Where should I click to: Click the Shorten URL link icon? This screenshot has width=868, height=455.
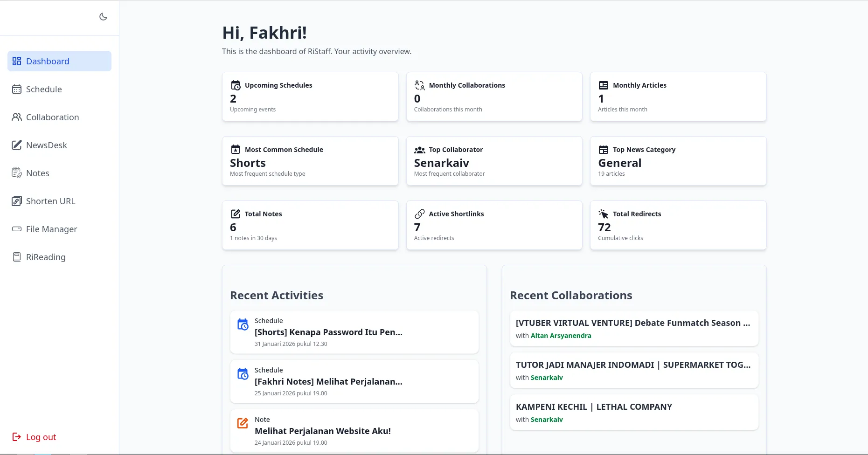(x=17, y=201)
